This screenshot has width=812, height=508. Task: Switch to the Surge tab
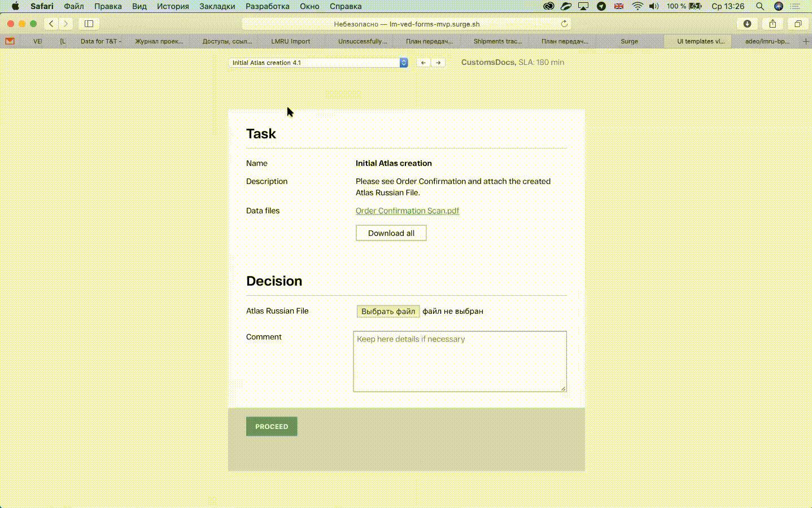[x=629, y=41]
